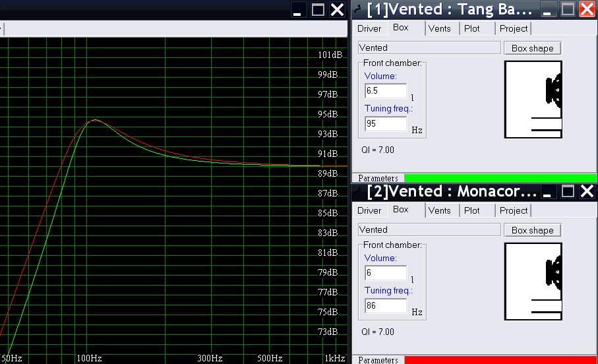Click Box shape button in Monacor window
The height and width of the screenshot is (364, 598).
(x=533, y=230)
